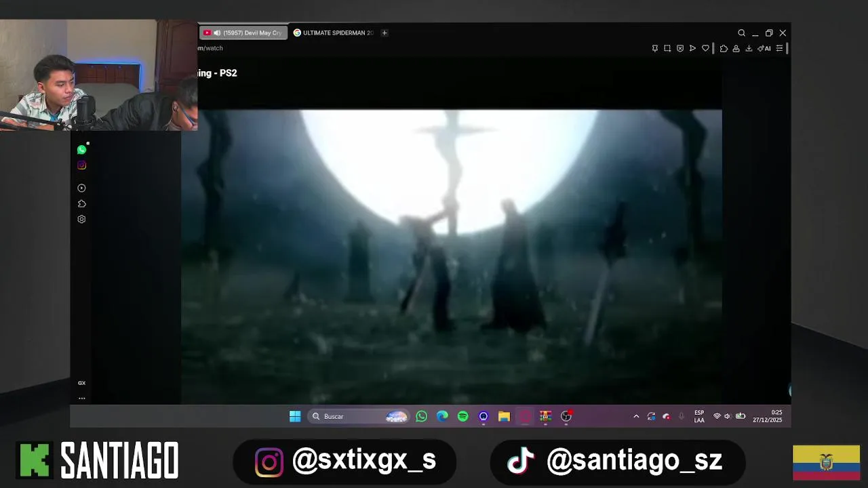This screenshot has width=868, height=488.
Task: Click the Buscar taskbar search box
Action: (358, 416)
